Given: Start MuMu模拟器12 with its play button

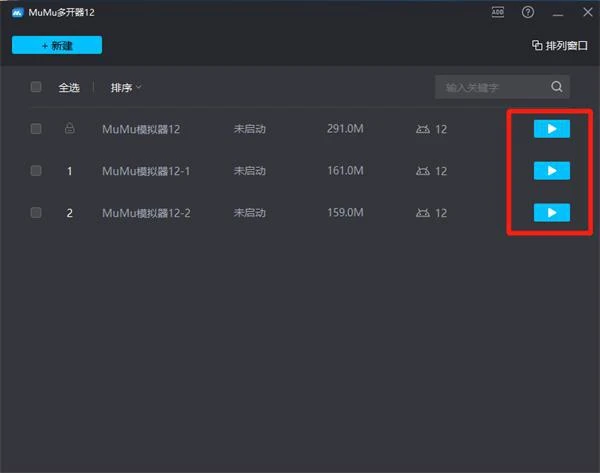Looking at the screenshot, I should pos(551,129).
